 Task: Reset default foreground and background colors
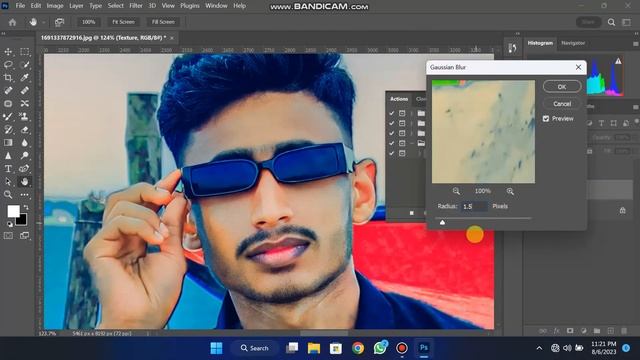click(x=9, y=224)
